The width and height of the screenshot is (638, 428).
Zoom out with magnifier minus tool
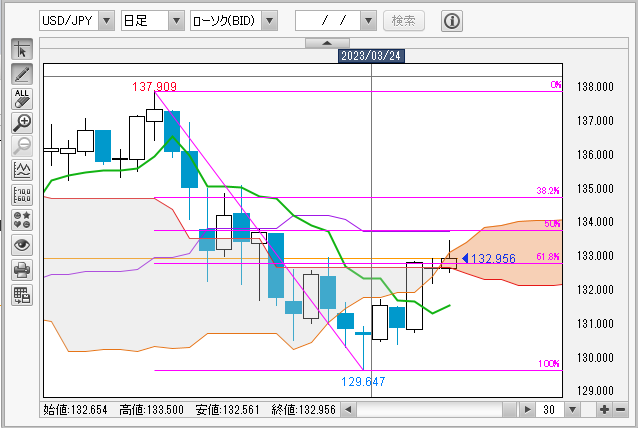(x=22, y=146)
